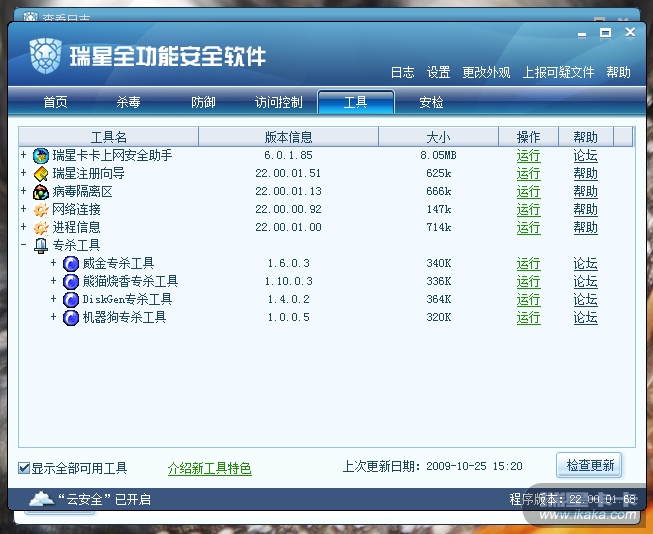
Task: Open the 防御 tab
Action: pyautogui.click(x=203, y=102)
